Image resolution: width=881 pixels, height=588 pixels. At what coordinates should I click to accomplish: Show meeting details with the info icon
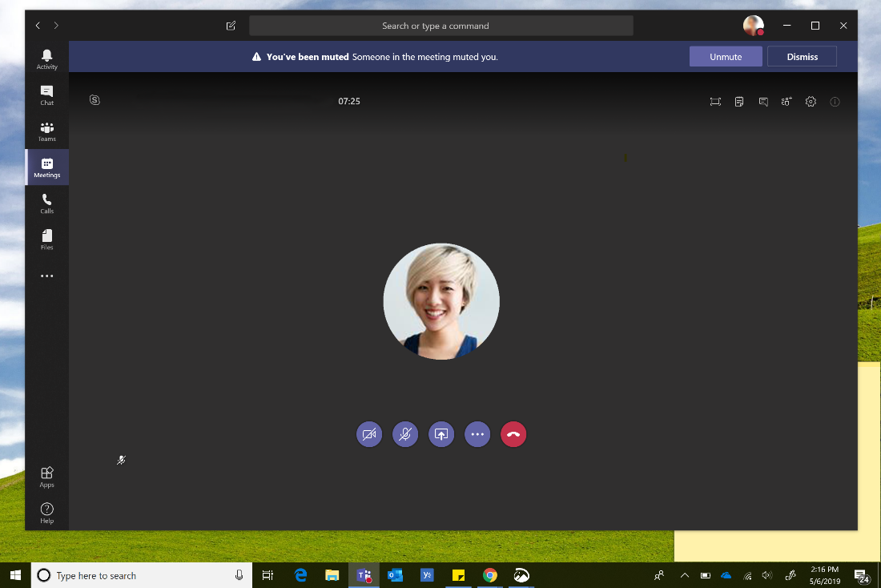pyautogui.click(x=835, y=102)
